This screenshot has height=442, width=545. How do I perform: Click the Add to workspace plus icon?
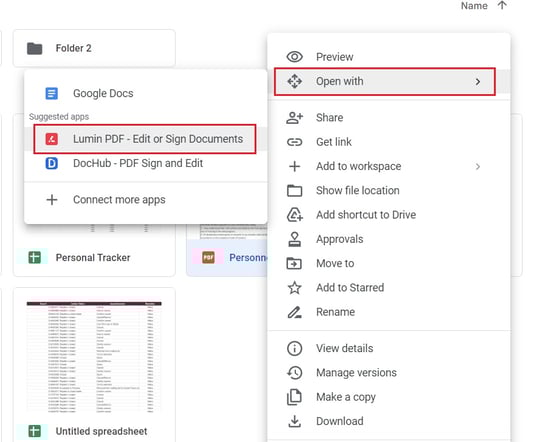[294, 166]
